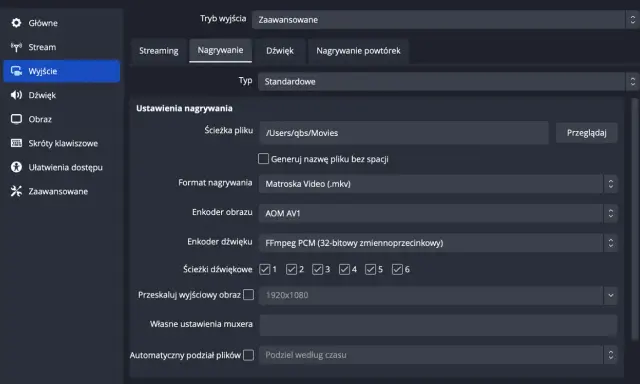Viewport: 640px width, 384px height.
Task: Click the antenna icon next to Stream
Action: pos(16,47)
